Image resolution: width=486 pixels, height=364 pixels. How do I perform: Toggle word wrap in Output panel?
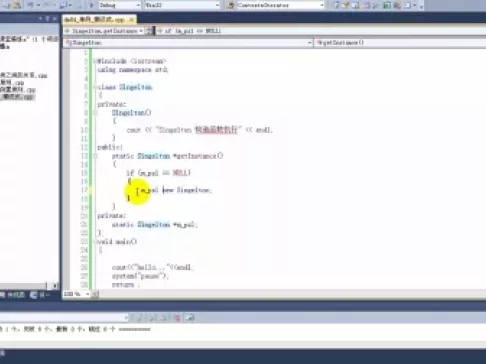pyautogui.click(x=190, y=318)
